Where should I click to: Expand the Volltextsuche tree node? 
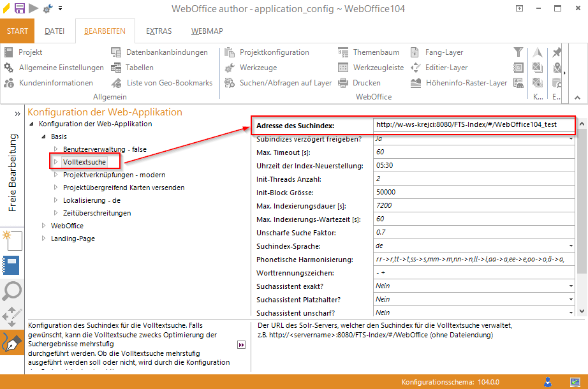click(x=54, y=161)
